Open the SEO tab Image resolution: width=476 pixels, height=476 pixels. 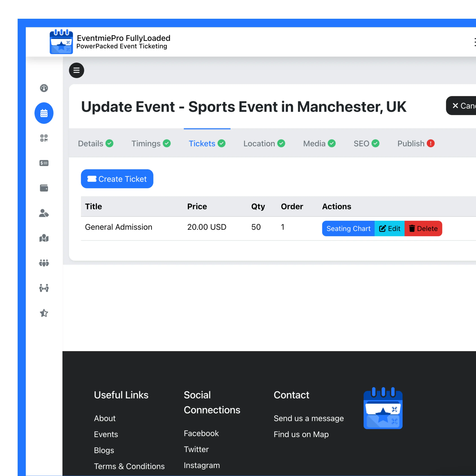tap(366, 143)
